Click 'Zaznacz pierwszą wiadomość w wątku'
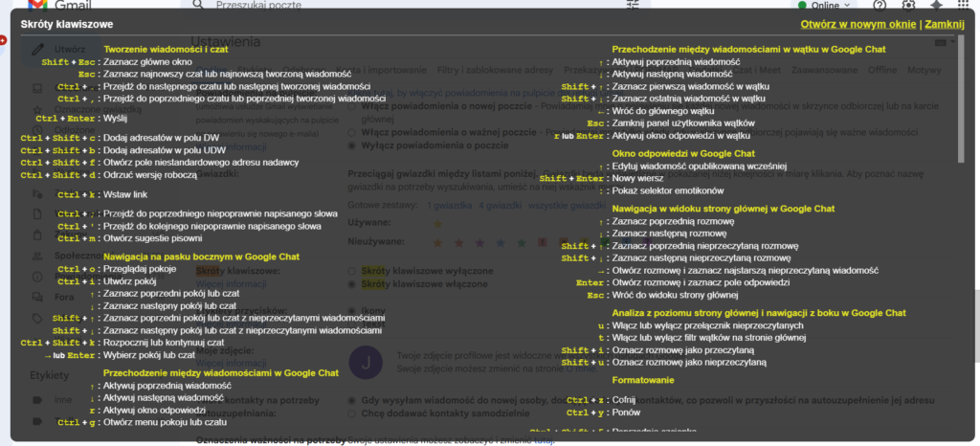This screenshot has width=980, height=446. coord(691,86)
